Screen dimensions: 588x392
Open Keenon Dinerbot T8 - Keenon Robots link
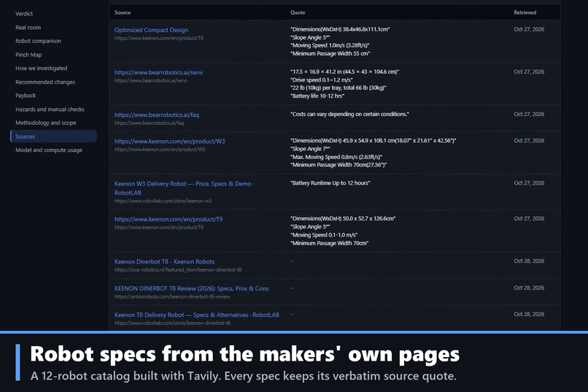[x=165, y=261]
